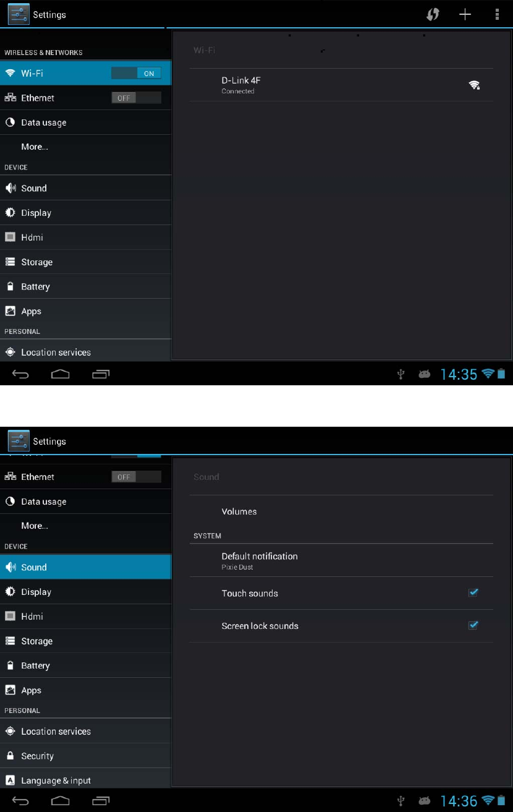Click the speaker icon of highlighted Sound row

(10, 567)
